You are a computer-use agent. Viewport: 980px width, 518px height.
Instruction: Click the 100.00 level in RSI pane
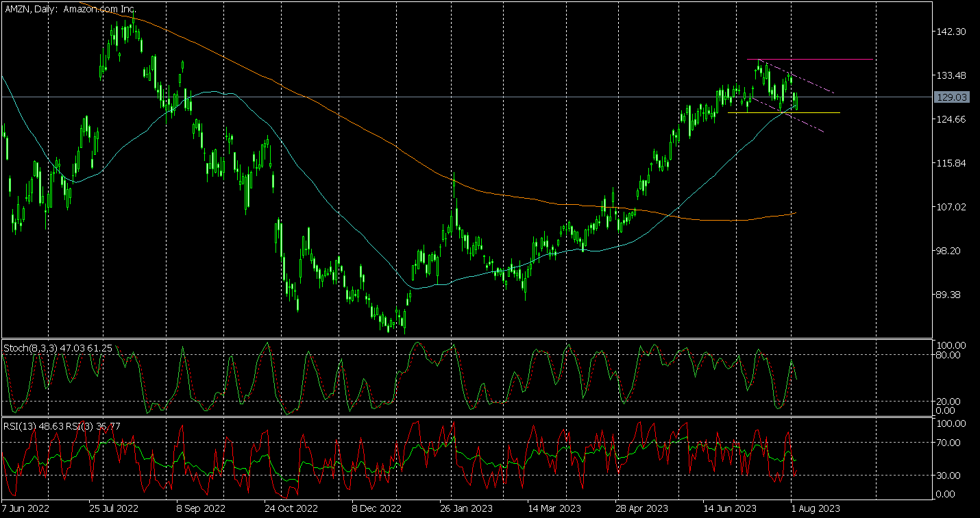click(x=951, y=424)
